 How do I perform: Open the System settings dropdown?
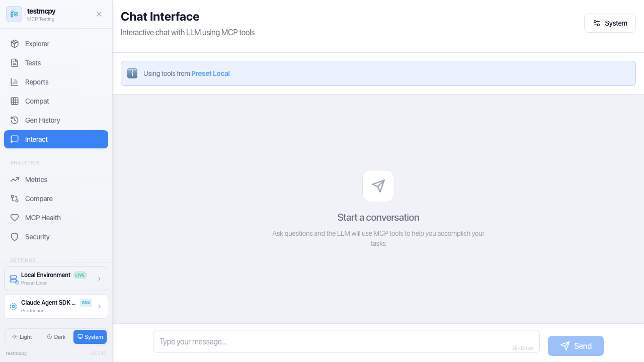pyautogui.click(x=610, y=23)
